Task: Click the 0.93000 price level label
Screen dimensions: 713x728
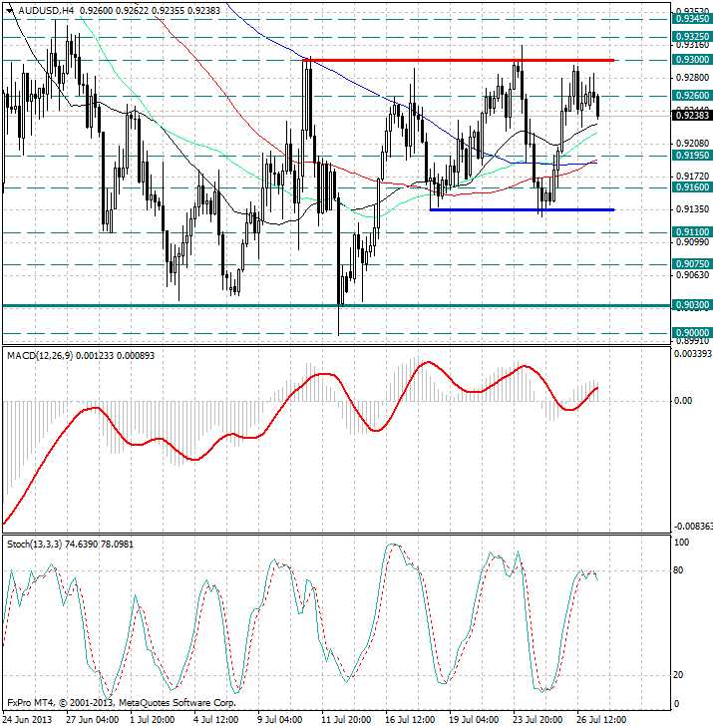Action: (x=692, y=60)
